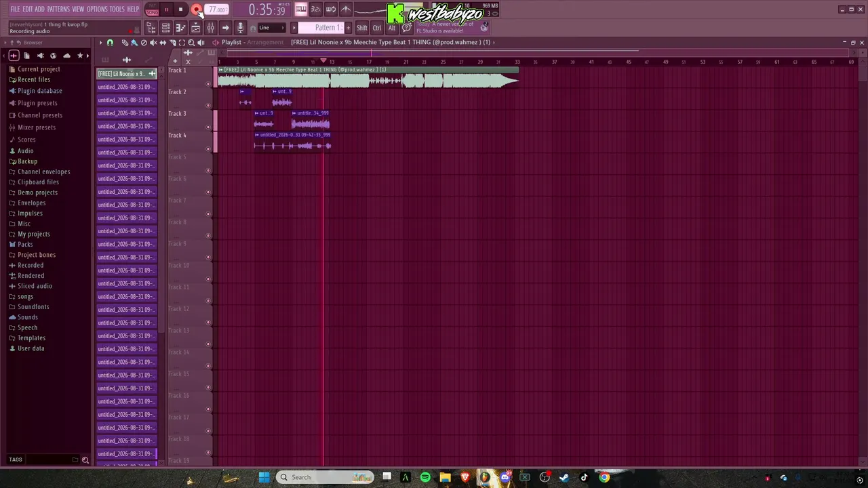Screen dimensions: 868x488
Task: Click the playhead marker on the timeline
Action: point(323,61)
